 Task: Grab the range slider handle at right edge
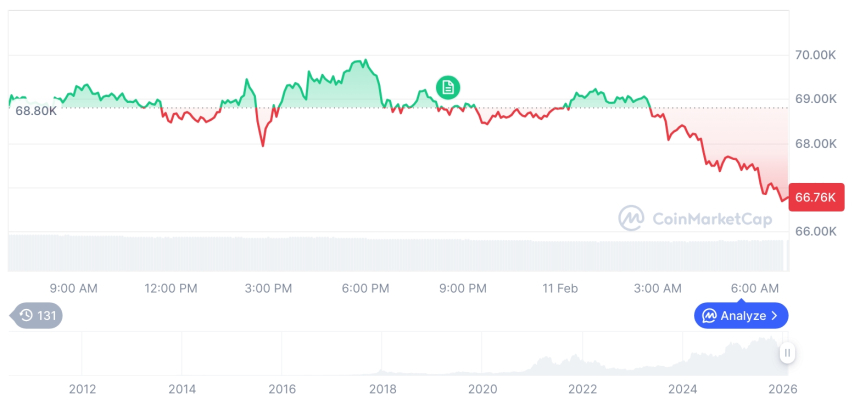788,353
